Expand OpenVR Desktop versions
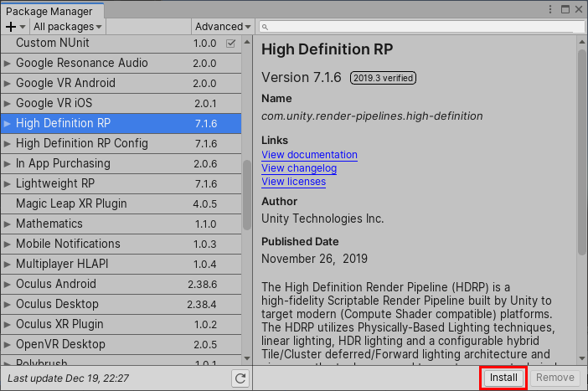The width and height of the screenshot is (588, 391). pyautogui.click(x=8, y=344)
